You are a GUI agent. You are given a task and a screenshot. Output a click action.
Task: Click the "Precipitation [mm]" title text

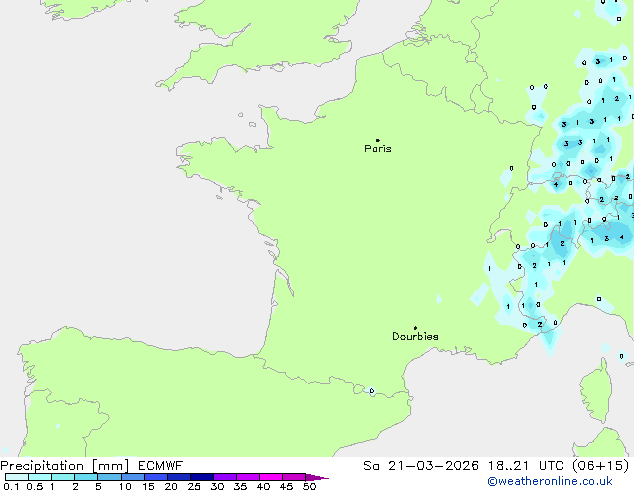[x=64, y=465]
